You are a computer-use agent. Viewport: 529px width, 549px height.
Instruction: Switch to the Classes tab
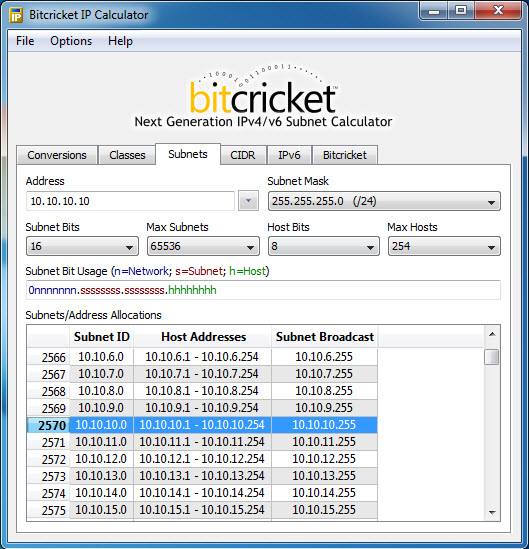coord(127,155)
